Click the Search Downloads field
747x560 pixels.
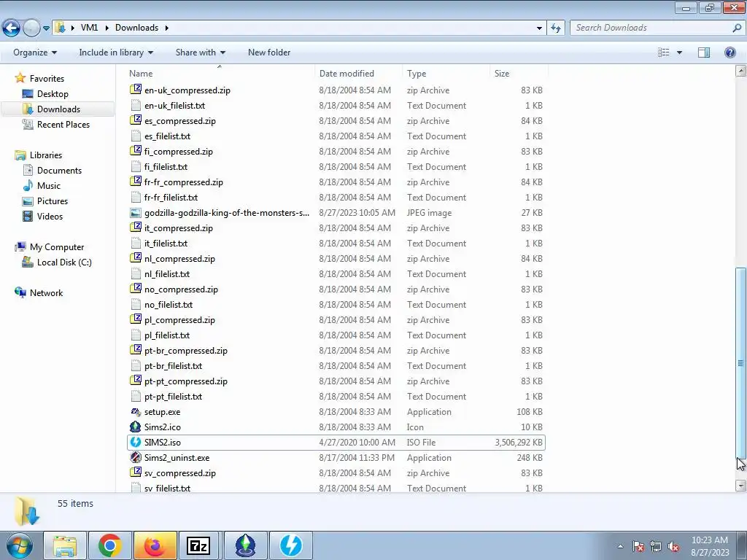click(650, 28)
